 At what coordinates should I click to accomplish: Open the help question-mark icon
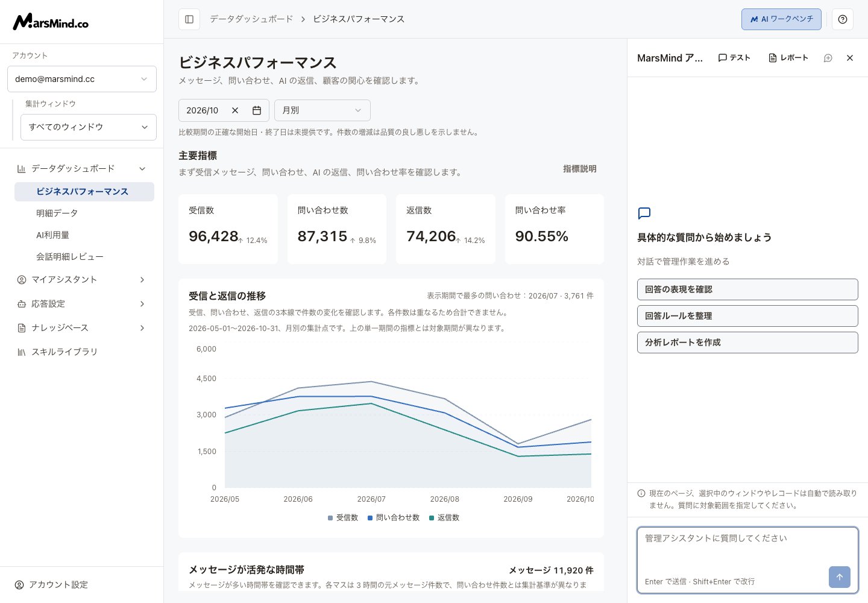point(843,19)
